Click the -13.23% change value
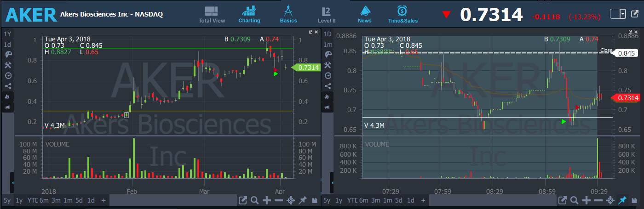The width and height of the screenshot is (644, 209). 585,17
